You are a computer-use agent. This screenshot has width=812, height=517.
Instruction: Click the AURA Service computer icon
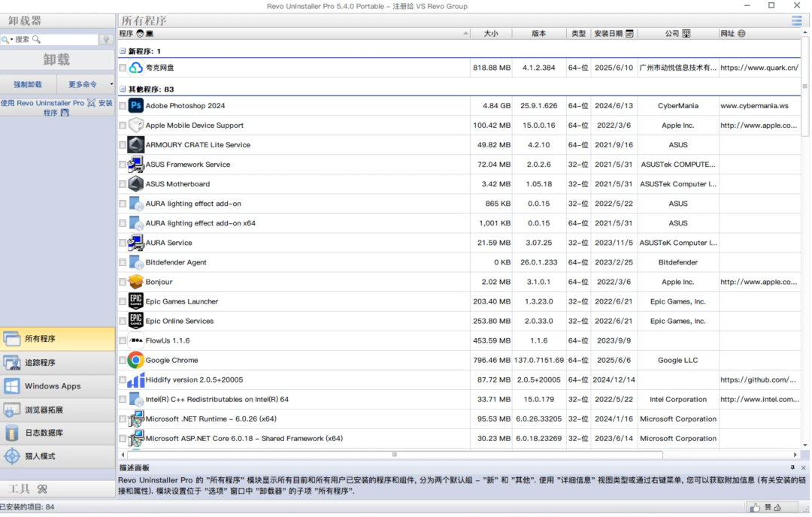(135, 243)
